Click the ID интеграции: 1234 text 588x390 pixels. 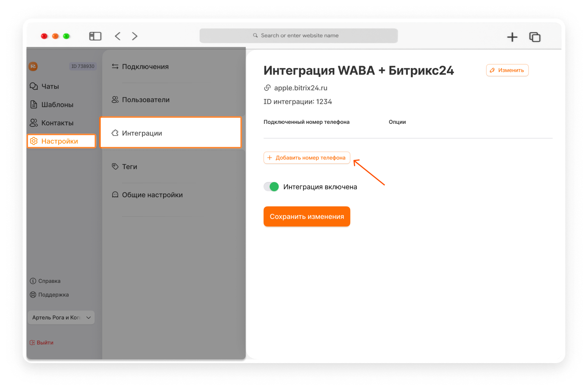298,101
